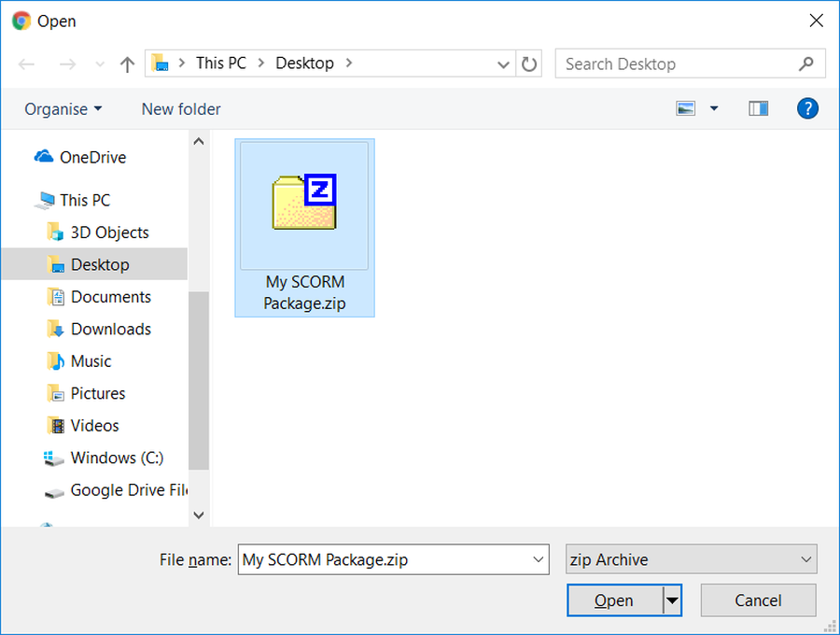
Task: Select OneDrive in the navigation pane
Action: click(92, 157)
